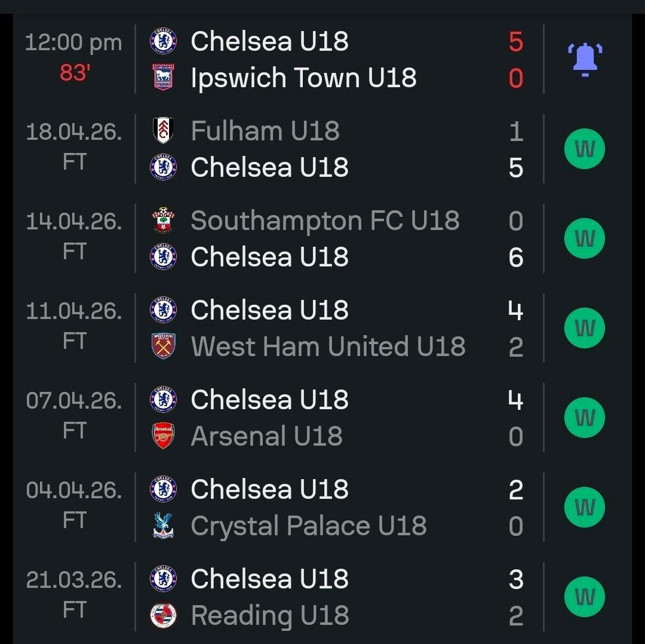The image size is (645, 644).
Task: Click the Crystal Palace U18 crest
Action: pos(162,525)
